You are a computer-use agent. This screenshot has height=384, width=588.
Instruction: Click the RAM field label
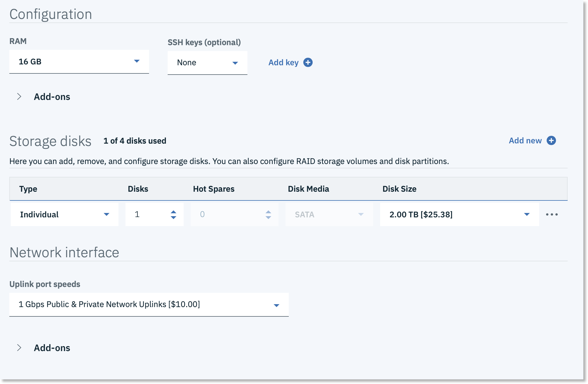pos(18,41)
